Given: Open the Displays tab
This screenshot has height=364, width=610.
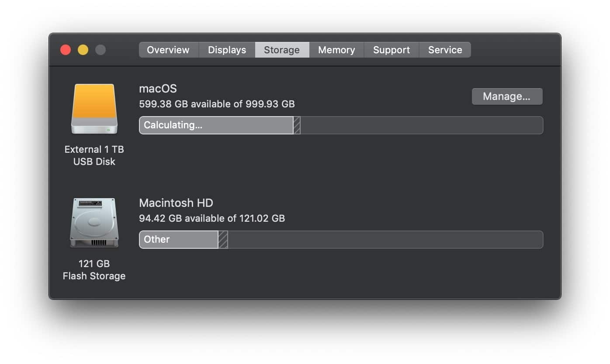Looking at the screenshot, I should 227,50.
